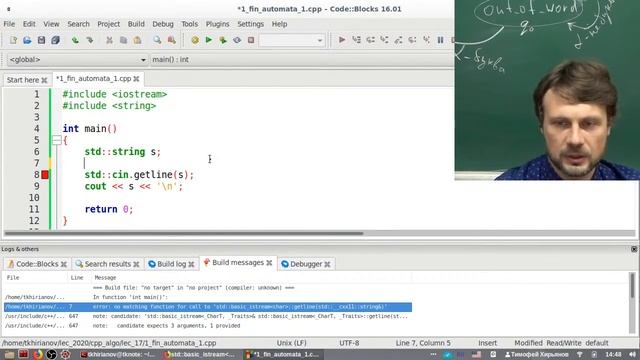Select the 1_fin_automata_1.cpp editor tab
640x360 pixels.
(93, 78)
